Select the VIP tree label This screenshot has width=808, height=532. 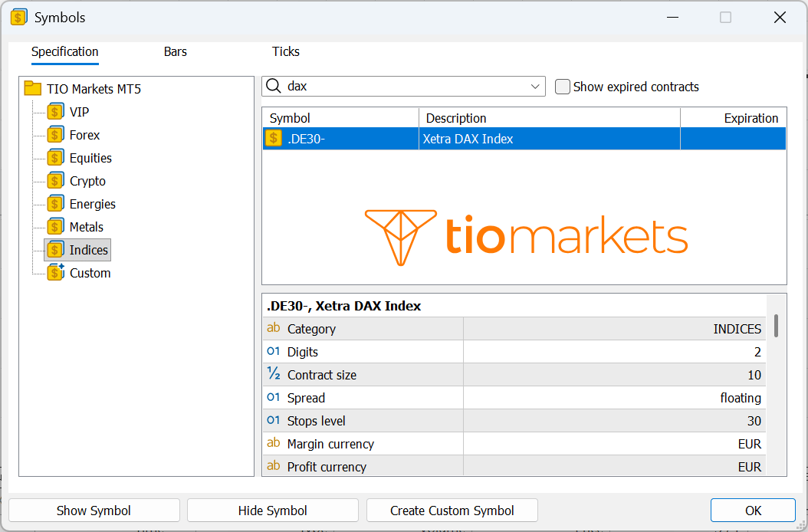(x=80, y=112)
